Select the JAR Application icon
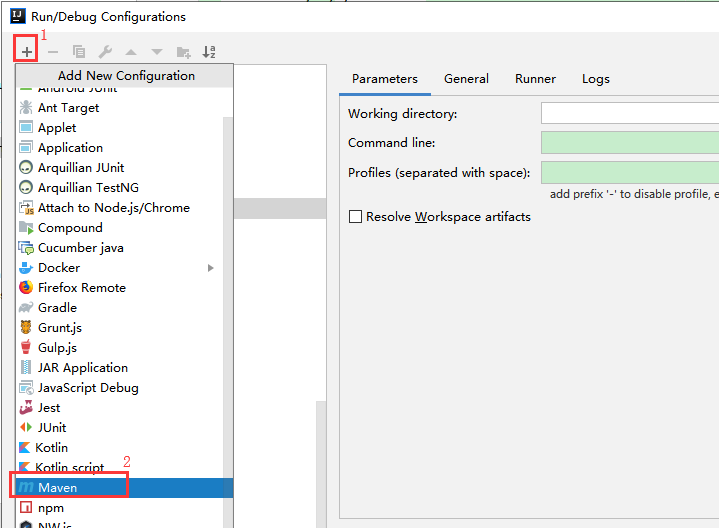This screenshot has height=528, width=719. (26, 367)
